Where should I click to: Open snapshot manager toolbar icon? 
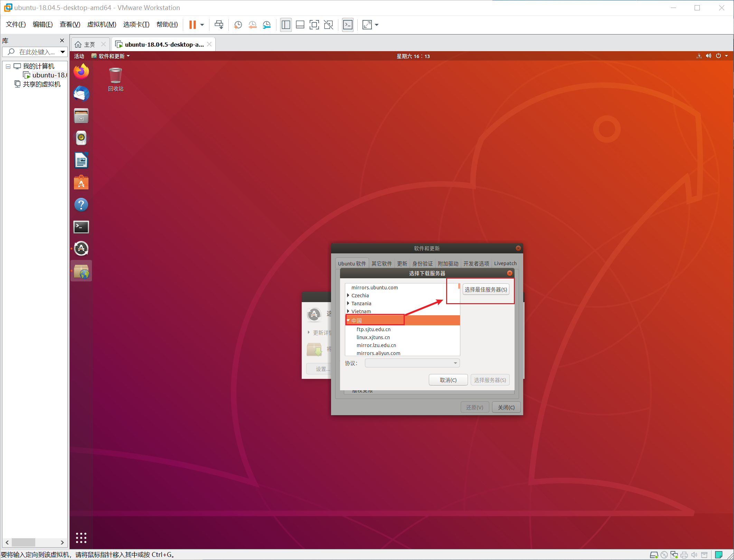[267, 25]
